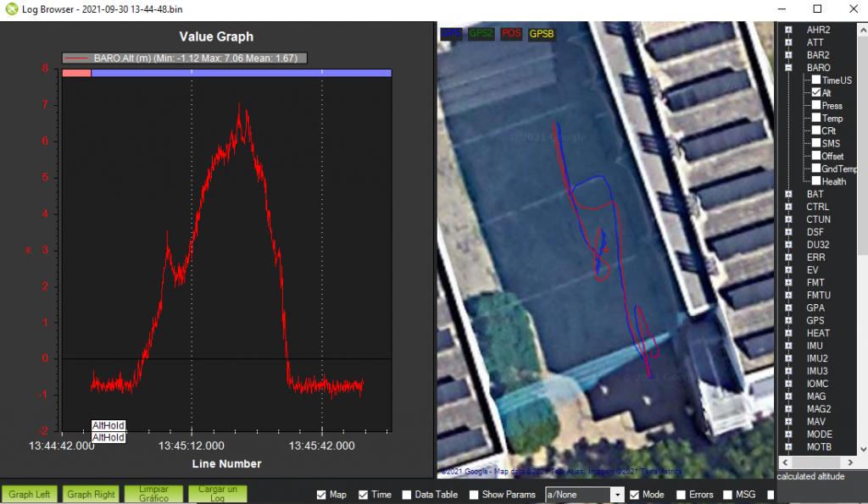
Task: Click the blue AltHold mode bar above graph
Action: (x=241, y=73)
